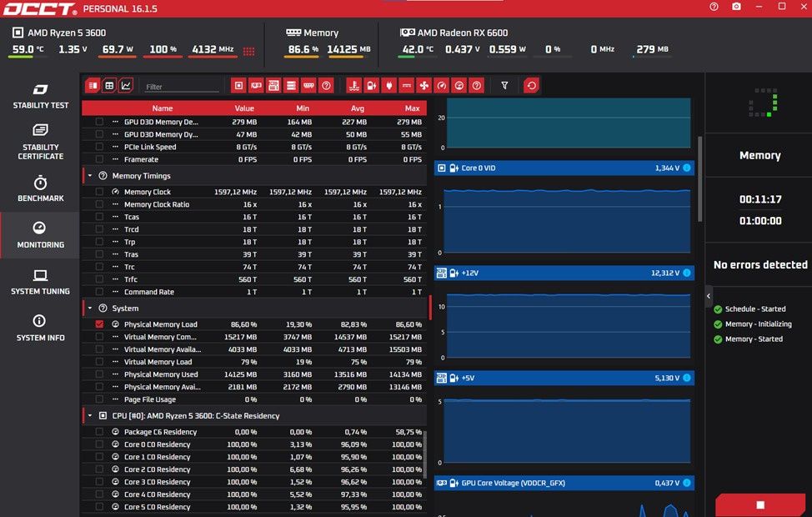This screenshot has width=812, height=517.
Task: Reset min/avg/max statistics with circular arrow
Action: click(x=531, y=86)
